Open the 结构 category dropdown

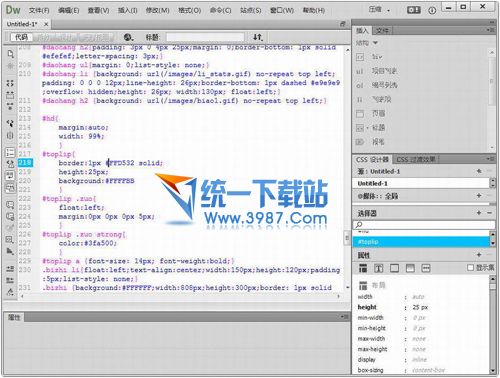point(366,43)
